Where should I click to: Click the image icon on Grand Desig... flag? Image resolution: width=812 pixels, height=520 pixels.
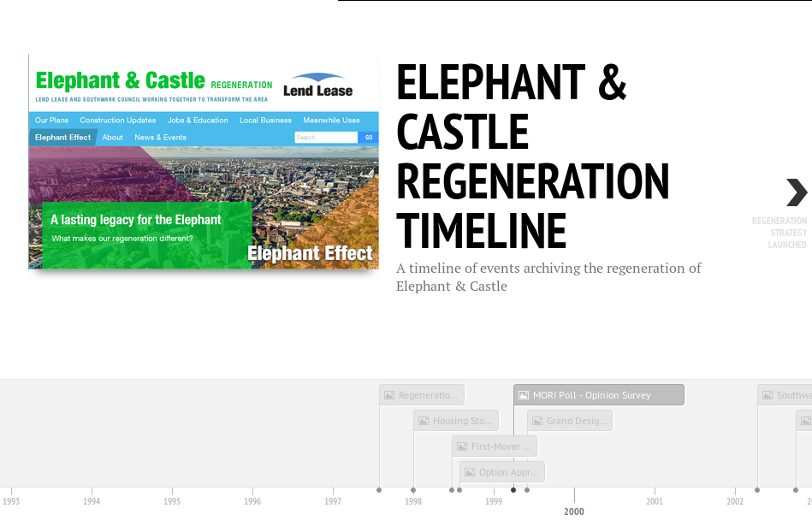pos(537,421)
